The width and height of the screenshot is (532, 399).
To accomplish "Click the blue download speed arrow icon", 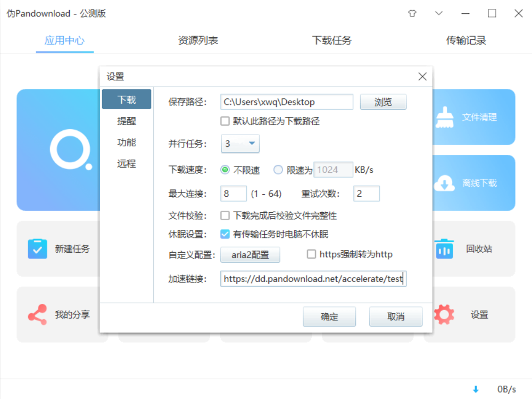I will 476,389.
